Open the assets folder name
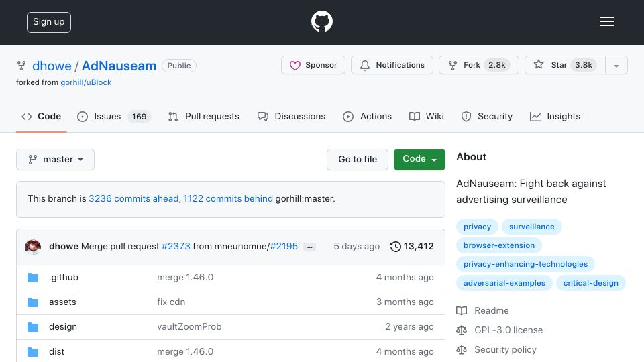644x362 pixels. (x=62, y=302)
